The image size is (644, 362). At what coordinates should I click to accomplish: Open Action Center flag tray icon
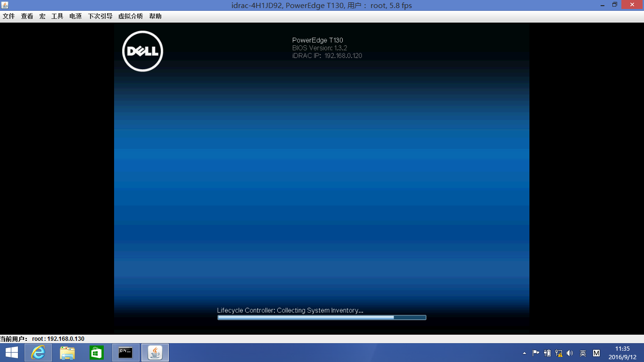[536, 353]
